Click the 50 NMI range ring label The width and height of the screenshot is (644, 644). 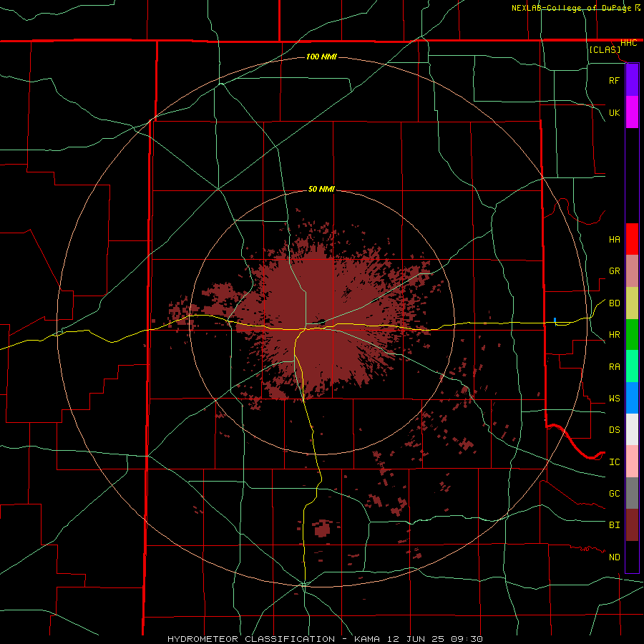tap(321, 190)
